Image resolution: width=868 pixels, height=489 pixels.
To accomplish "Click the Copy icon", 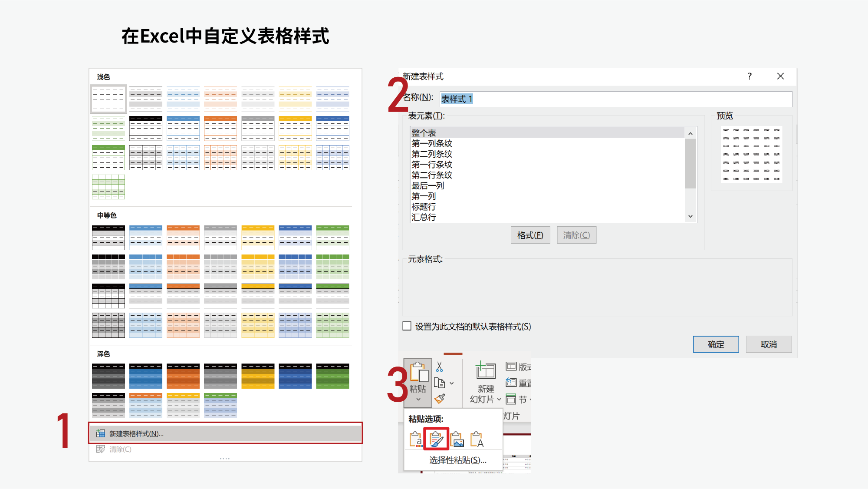I will [440, 383].
